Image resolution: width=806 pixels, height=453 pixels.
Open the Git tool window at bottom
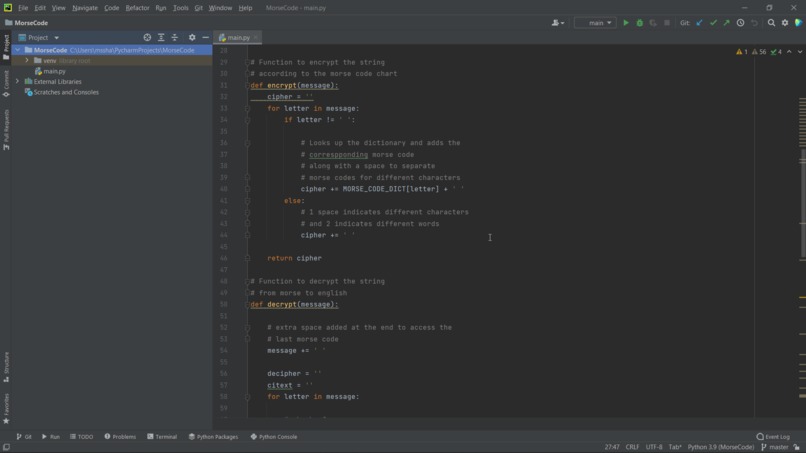point(24,437)
